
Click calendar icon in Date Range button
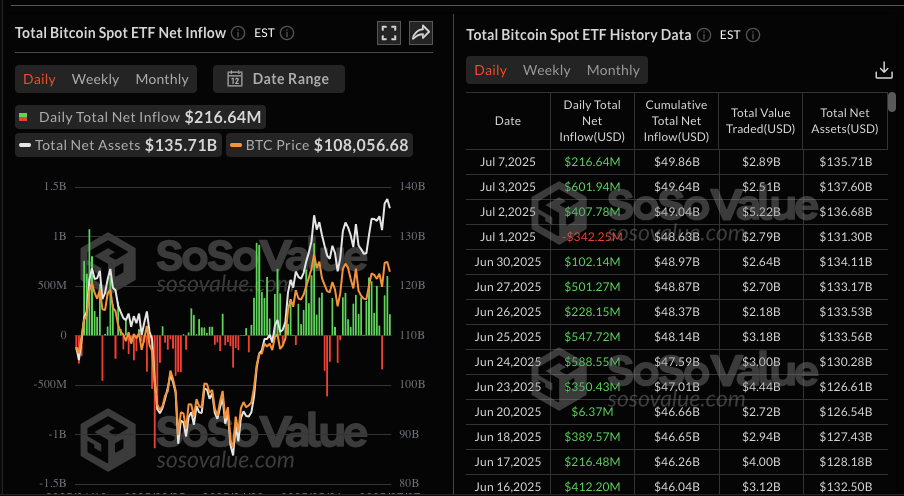tap(235, 79)
